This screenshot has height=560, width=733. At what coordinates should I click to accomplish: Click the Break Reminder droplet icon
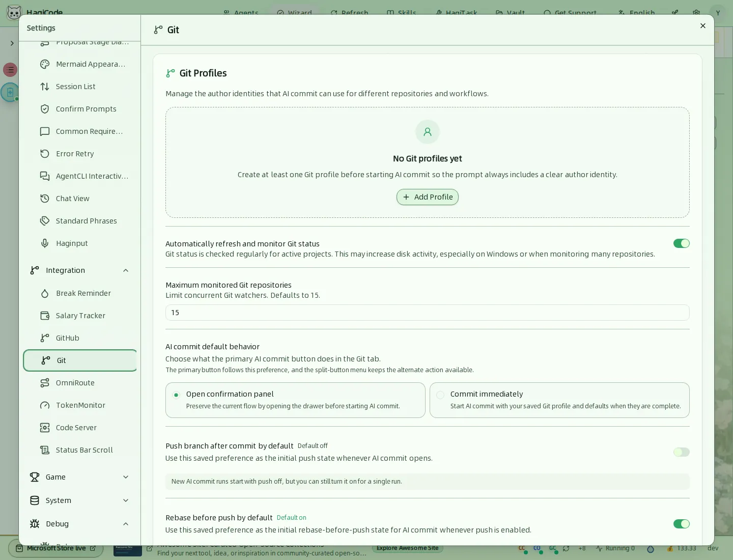pos(45,293)
